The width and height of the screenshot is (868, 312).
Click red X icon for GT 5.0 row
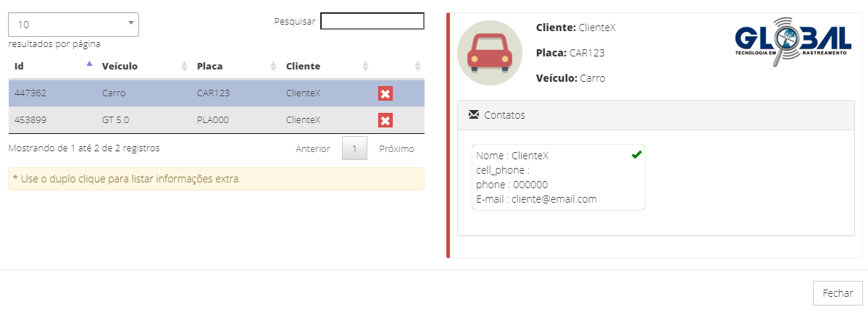[x=385, y=120]
